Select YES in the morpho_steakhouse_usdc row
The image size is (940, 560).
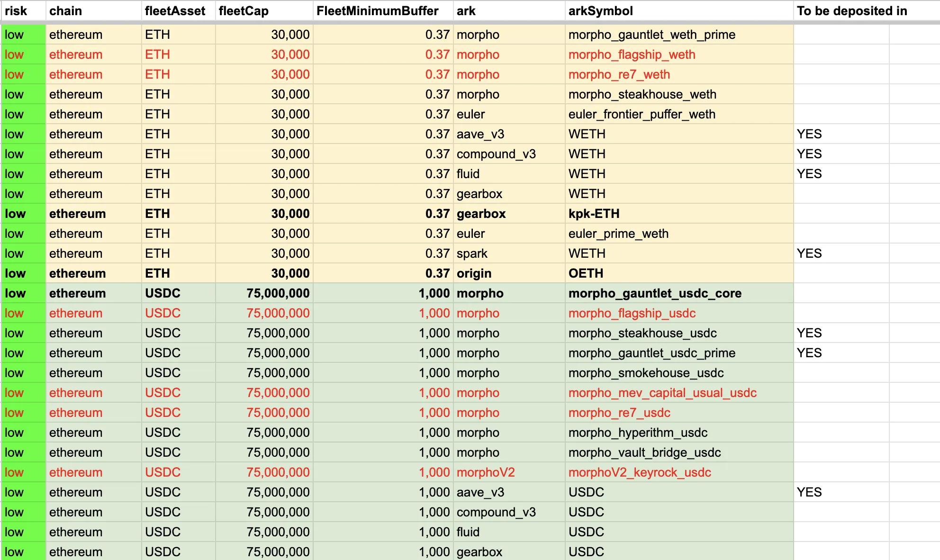click(809, 333)
